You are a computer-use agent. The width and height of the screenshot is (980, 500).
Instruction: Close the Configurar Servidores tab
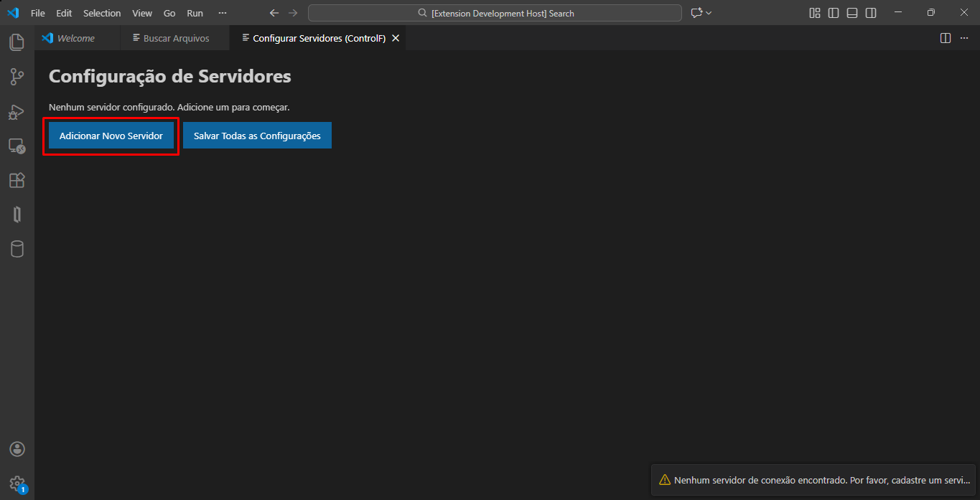tap(396, 38)
